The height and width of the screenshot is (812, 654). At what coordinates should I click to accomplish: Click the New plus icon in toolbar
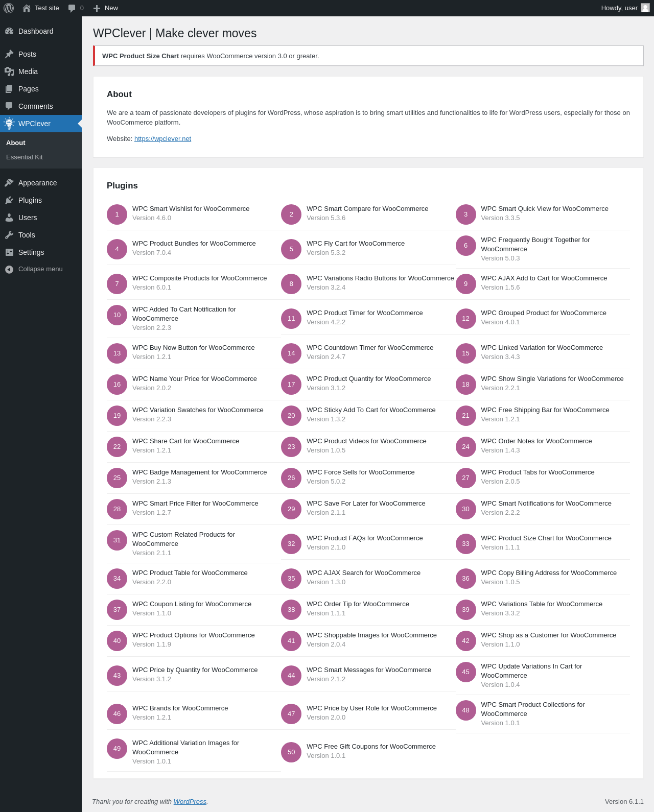click(x=97, y=8)
